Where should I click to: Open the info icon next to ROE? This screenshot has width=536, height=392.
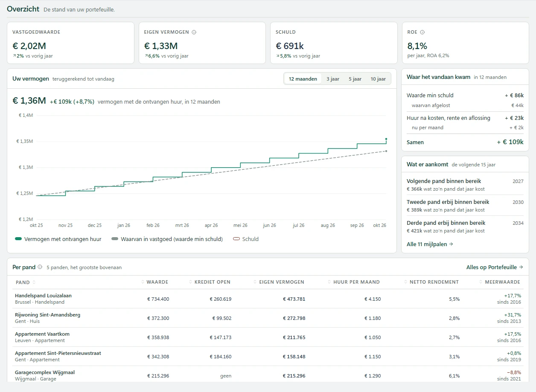(422, 32)
